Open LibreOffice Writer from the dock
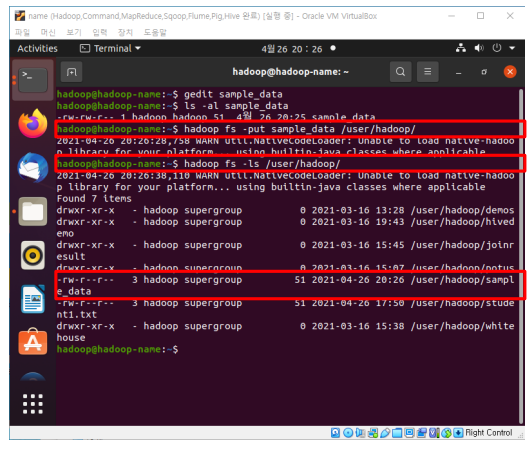This screenshot has width=532, height=449. tap(33, 299)
